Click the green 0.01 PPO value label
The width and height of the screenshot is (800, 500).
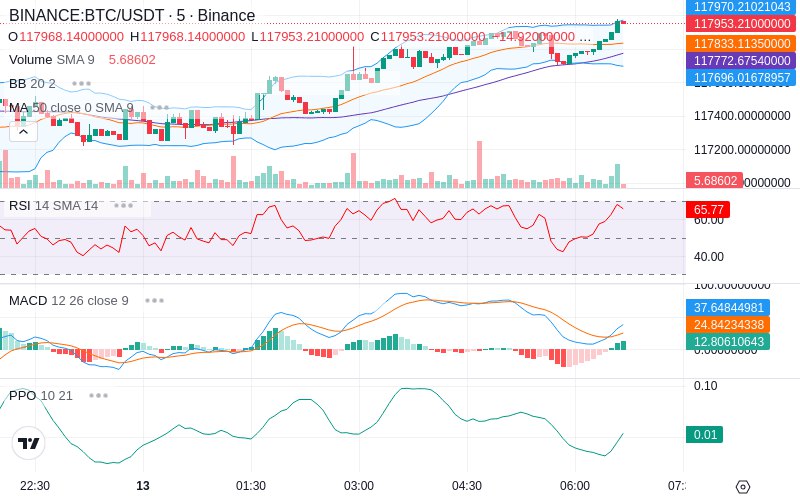(x=705, y=435)
